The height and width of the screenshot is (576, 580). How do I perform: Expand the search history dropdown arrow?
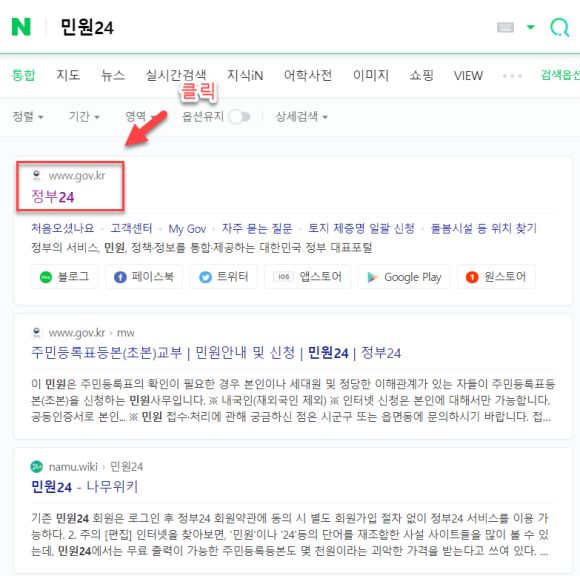[x=531, y=27]
